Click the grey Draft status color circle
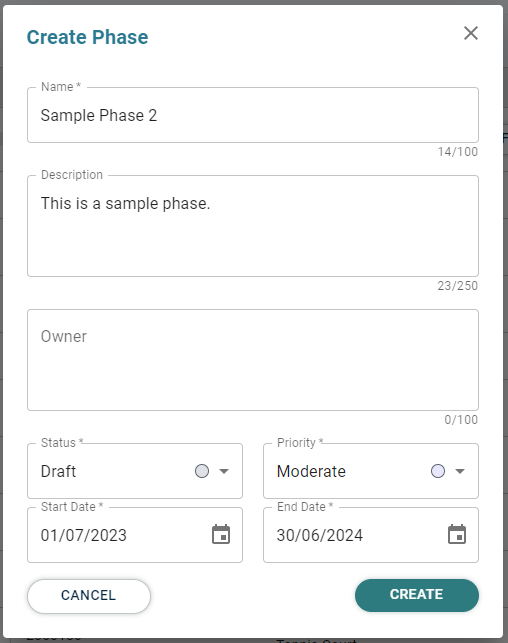 click(202, 471)
